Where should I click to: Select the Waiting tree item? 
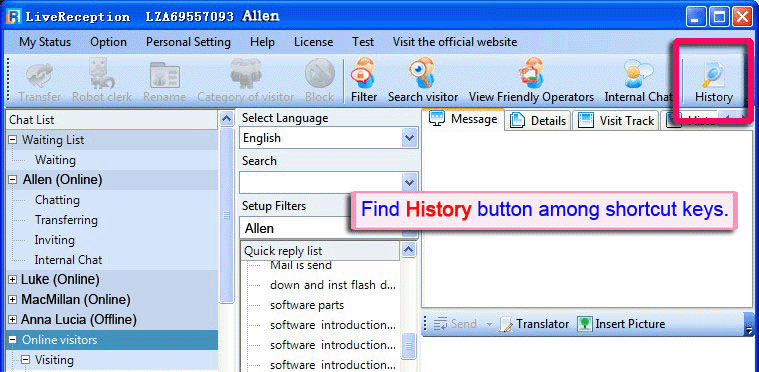pos(55,160)
